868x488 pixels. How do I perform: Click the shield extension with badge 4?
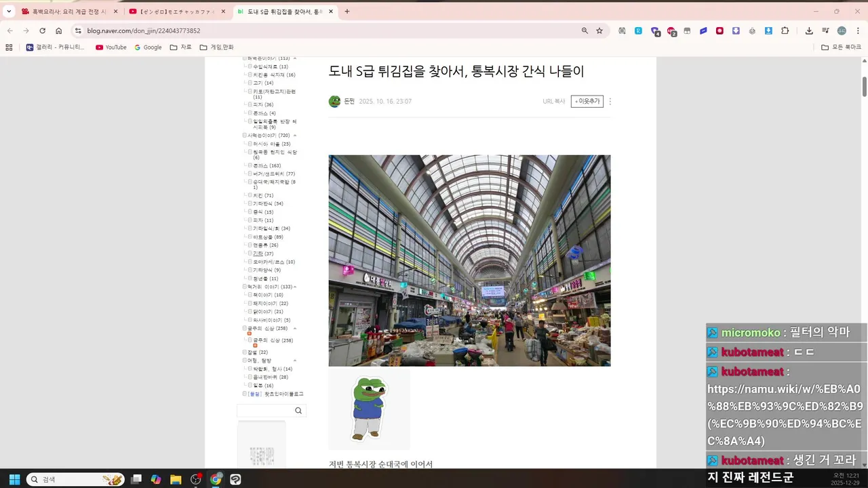point(655,31)
